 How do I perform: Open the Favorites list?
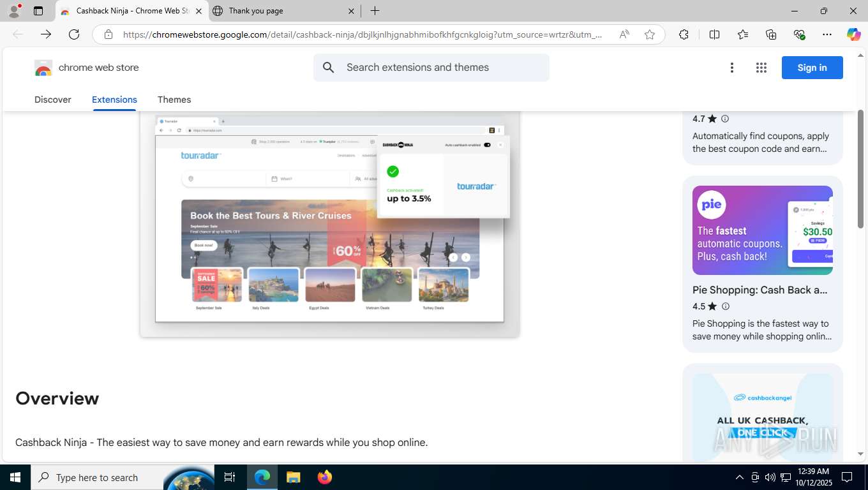coord(743,34)
